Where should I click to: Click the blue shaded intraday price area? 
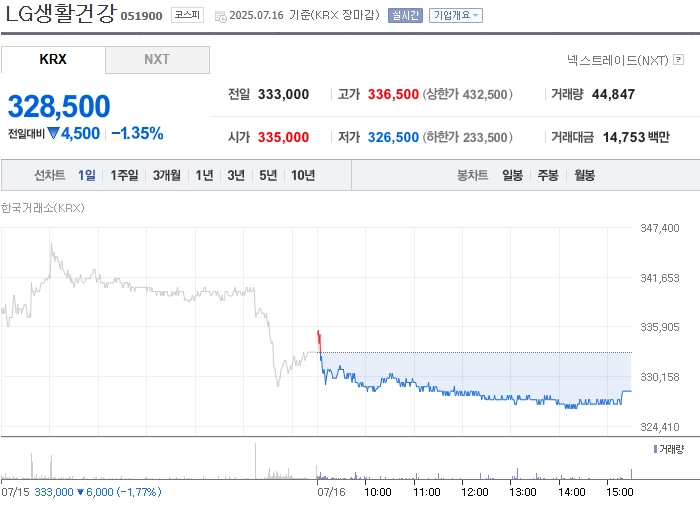(476, 373)
